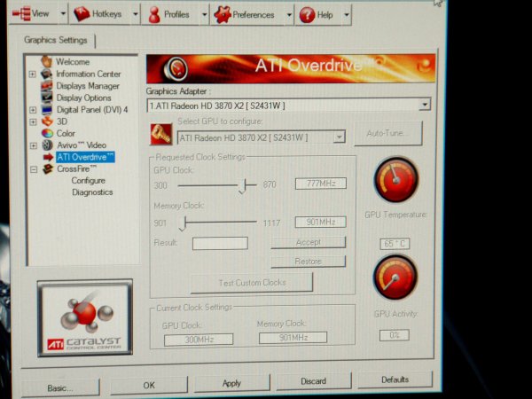Click the red arrow beside ATI Overdrive
This screenshot has width=532, height=399.
48,157
